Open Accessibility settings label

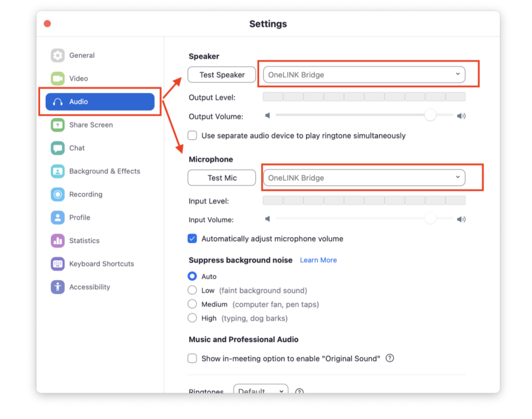click(x=90, y=287)
